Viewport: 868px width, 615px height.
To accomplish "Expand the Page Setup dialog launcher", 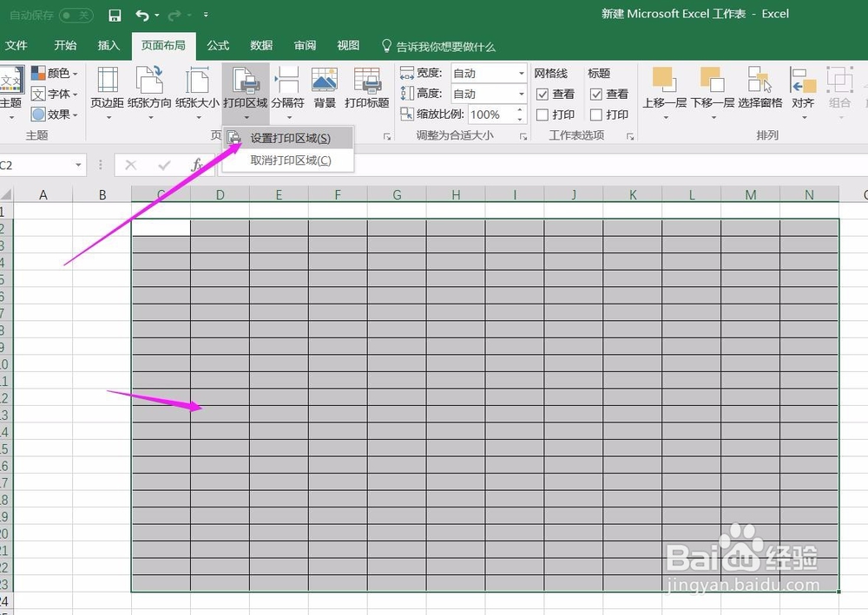I will click(x=387, y=136).
